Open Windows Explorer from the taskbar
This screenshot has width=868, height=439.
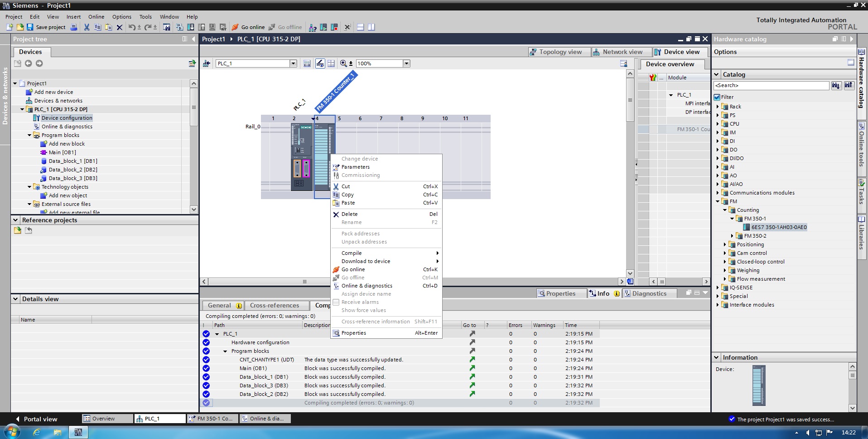coord(58,432)
